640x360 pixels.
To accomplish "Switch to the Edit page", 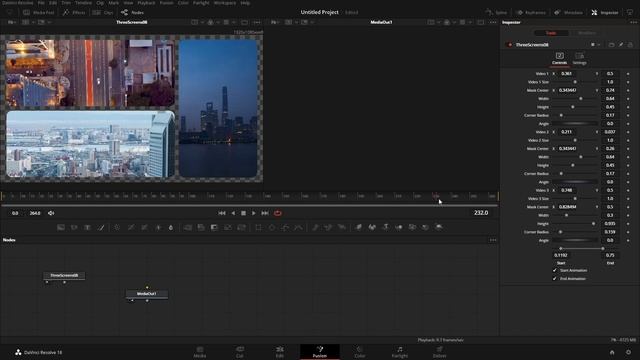I will [280, 352].
